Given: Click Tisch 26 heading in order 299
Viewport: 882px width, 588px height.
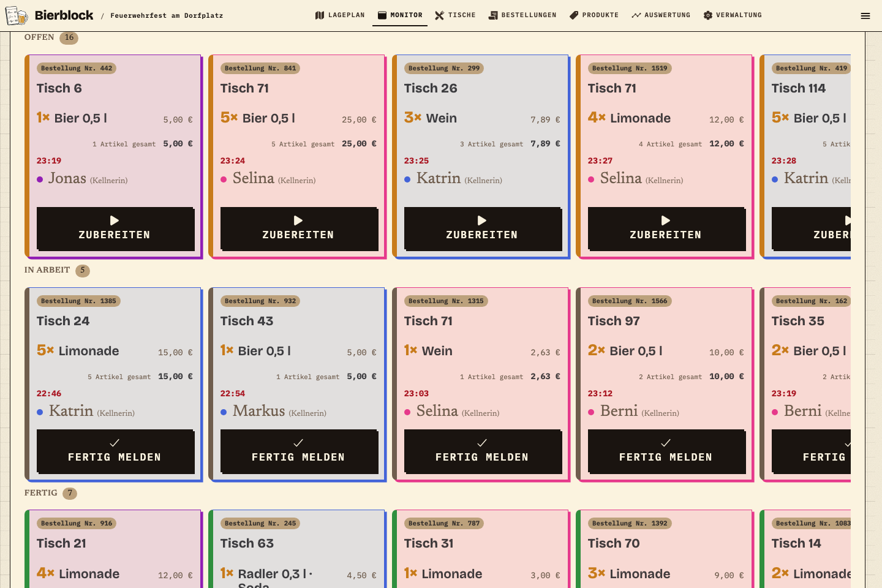Looking at the screenshot, I should [431, 88].
